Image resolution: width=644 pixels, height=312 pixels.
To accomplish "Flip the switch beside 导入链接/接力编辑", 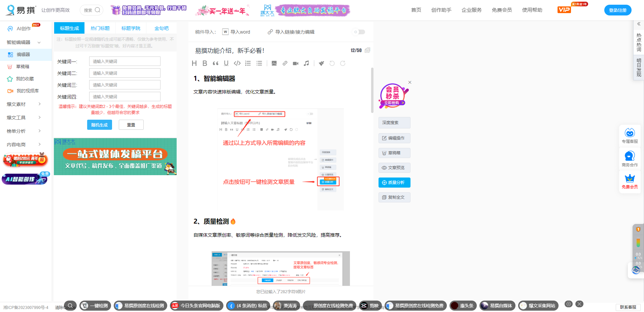I will coord(358,32).
